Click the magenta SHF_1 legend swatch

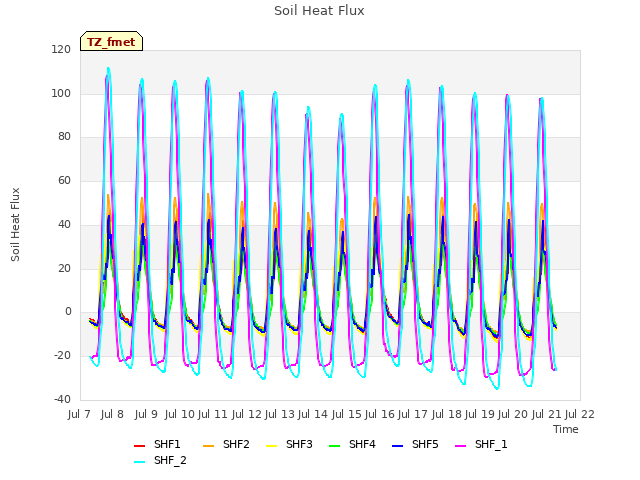point(460,446)
